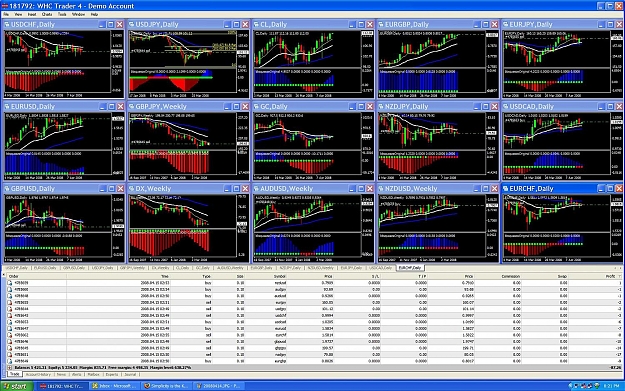Click the EURJPY,Daily chart window title icon
The image size is (625, 391).
tap(506, 24)
